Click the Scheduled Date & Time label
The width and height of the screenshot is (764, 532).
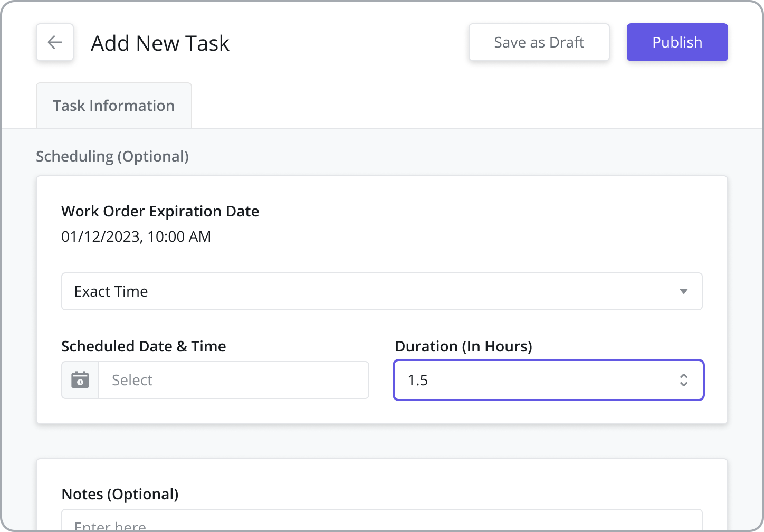(x=144, y=346)
